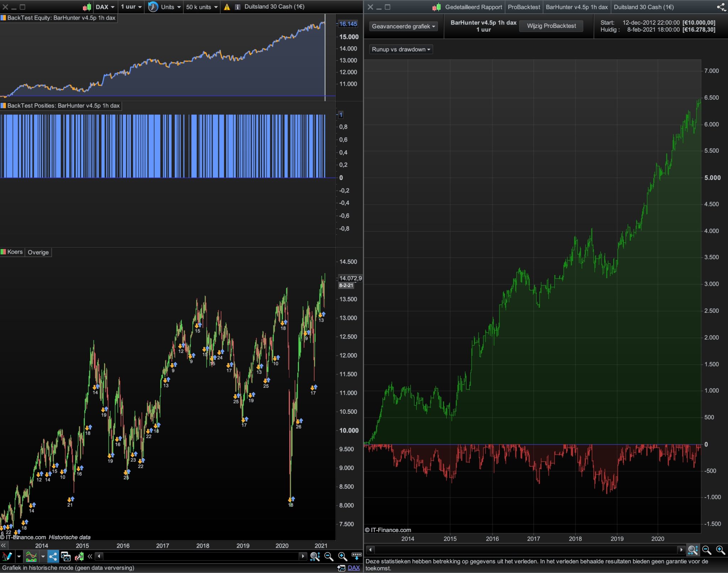
Task: Select the drawing pencil tool icon
Action: point(6,556)
